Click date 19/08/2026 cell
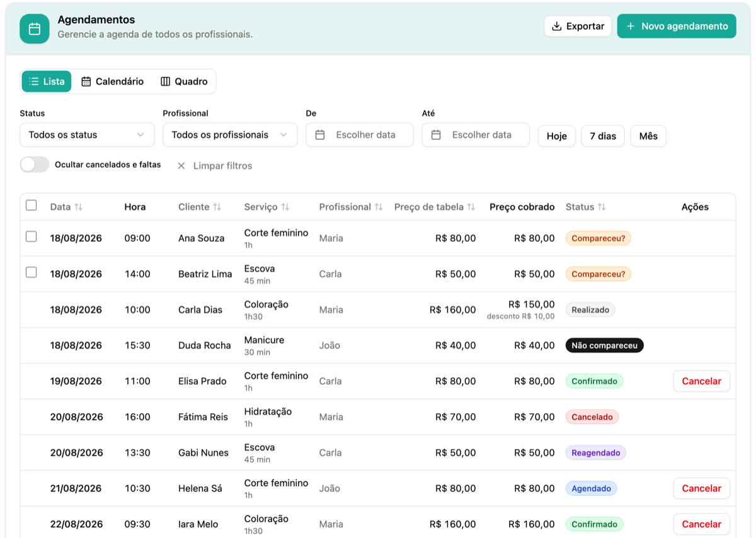 coord(76,381)
